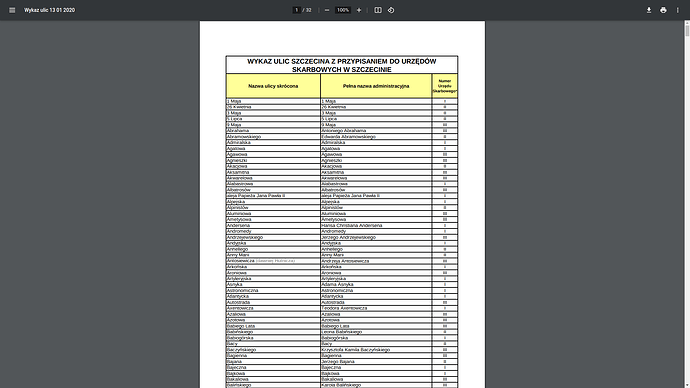This screenshot has height=388, width=690.
Task: Click 'Agatowa' in the short name column
Action: coord(236,149)
